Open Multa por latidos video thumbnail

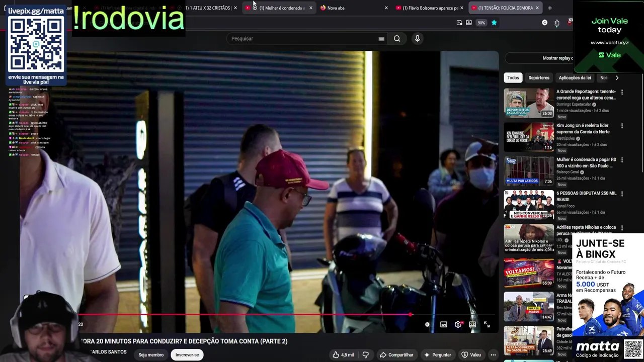tap(529, 170)
